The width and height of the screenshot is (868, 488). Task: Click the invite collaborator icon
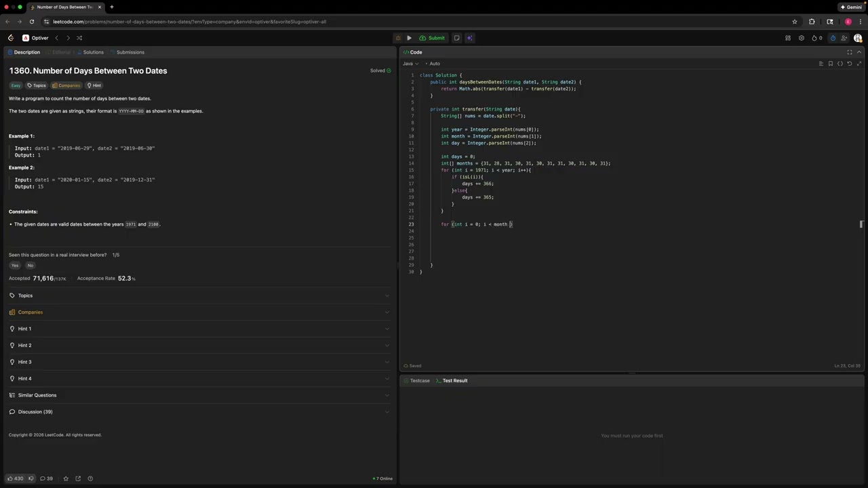(846, 38)
